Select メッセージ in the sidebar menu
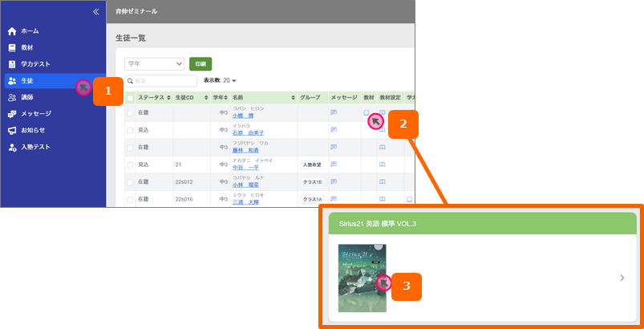This screenshot has height=329, width=644. pyautogui.click(x=35, y=114)
